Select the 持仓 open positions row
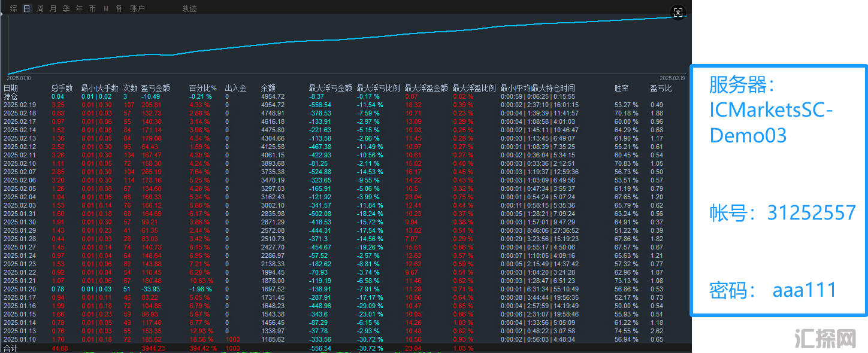 (11, 96)
